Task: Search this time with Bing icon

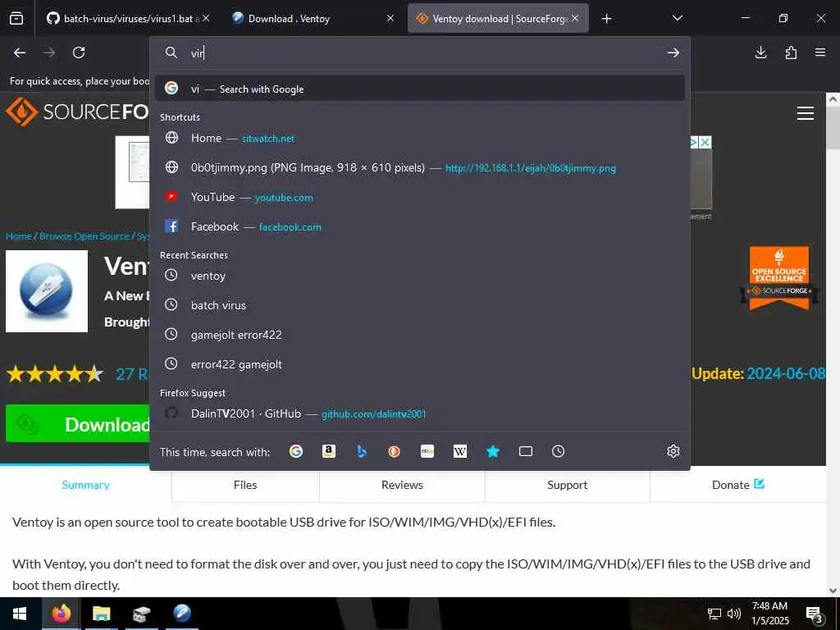Action: [362, 452]
